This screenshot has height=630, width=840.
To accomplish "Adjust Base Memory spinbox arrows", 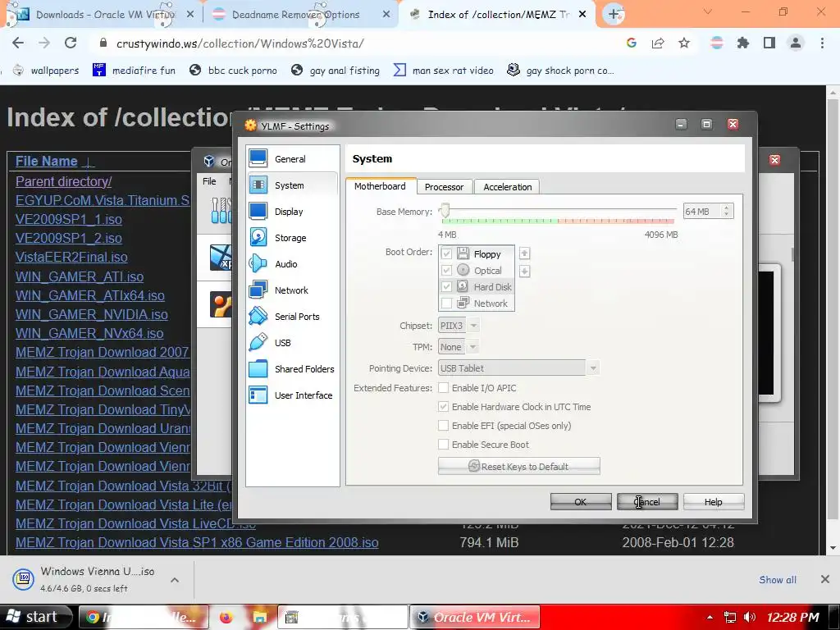I will (727, 211).
